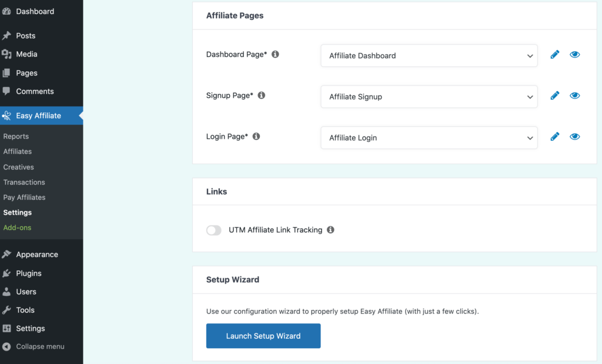602x364 pixels.
Task: Edit the Affiliate Dashboard page via pencil icon
Action: tap(555, 54)
